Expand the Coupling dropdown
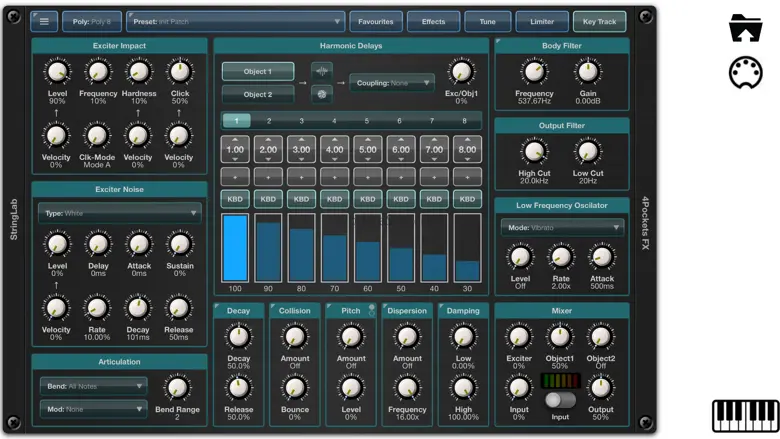 pyautogui.click(x=391, y=83)
